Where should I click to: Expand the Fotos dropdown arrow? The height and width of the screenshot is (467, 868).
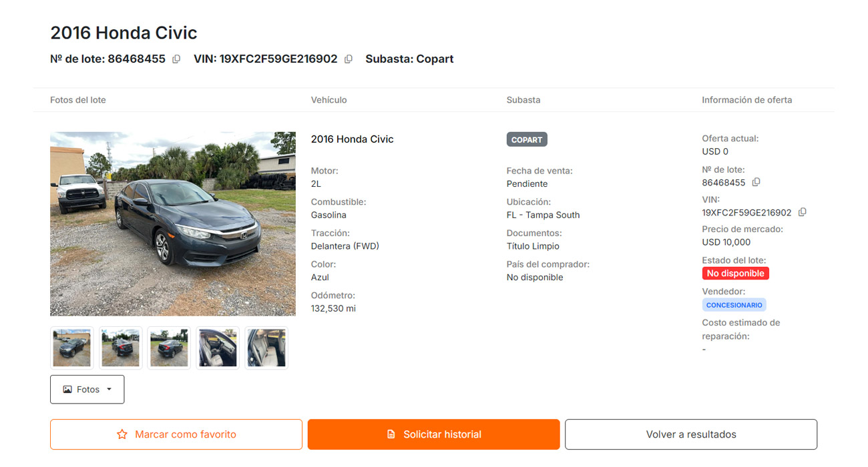tap(109, 389)
